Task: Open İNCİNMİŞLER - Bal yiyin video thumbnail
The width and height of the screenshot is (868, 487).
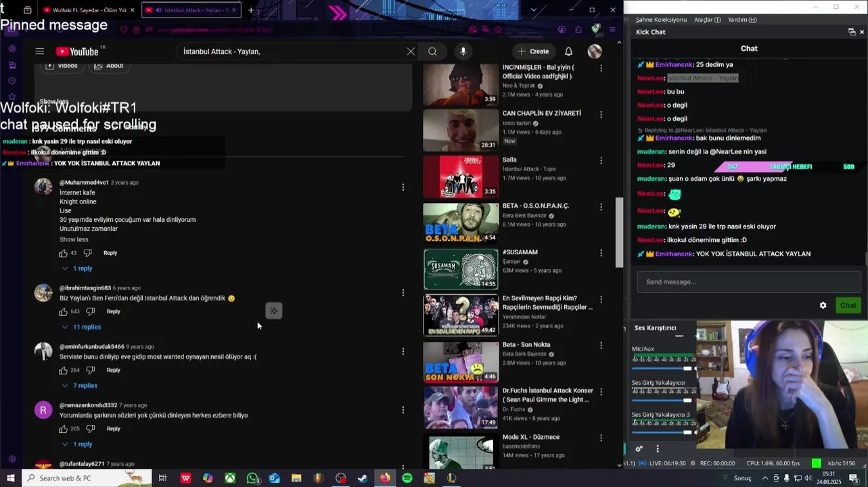Action: [x=461, y=84]
